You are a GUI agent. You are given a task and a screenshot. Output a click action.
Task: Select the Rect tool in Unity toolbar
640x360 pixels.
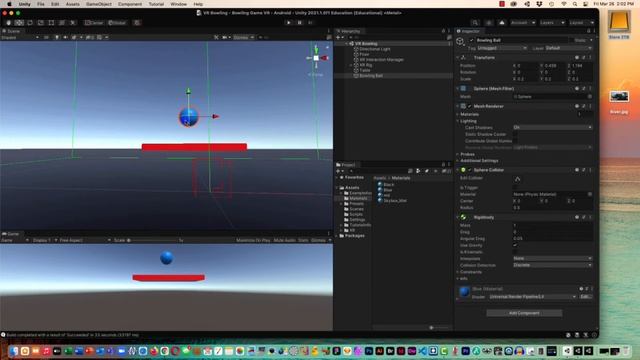(x=51, y=23)
